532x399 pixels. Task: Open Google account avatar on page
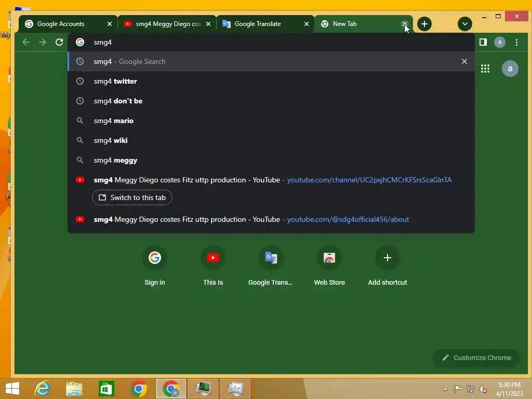click(510, 69)
